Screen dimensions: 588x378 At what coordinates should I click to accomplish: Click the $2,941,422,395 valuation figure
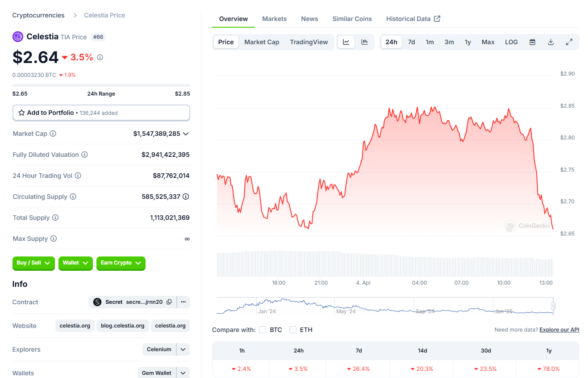166,155
